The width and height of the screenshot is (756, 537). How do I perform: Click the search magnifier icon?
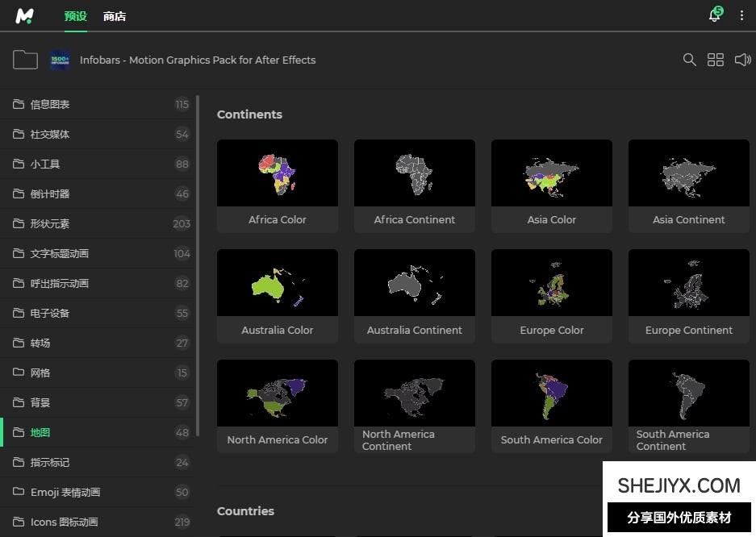pyautogui.click(x=689, y=60)
